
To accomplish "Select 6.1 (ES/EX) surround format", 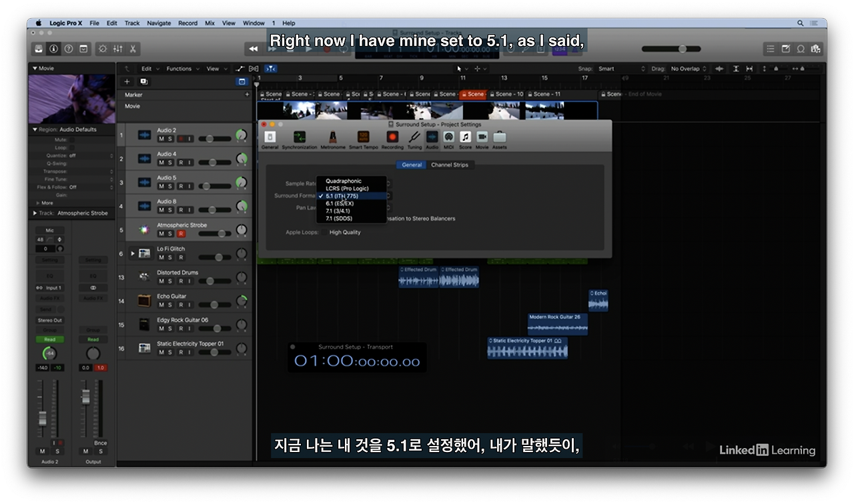I will pyautogui.click(x=352, y=203).
